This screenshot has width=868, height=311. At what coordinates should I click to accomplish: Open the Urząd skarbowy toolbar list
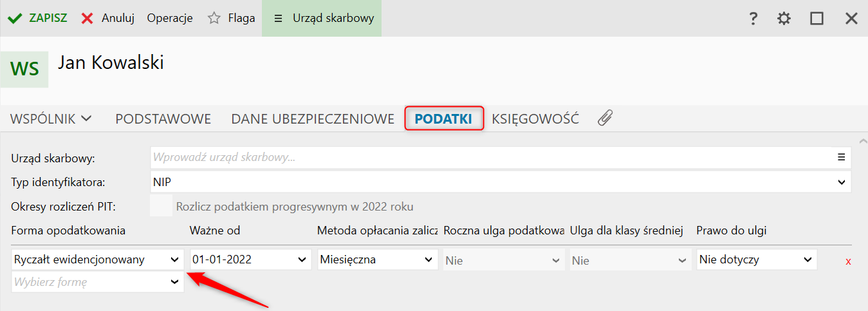[x=322, y=18]
